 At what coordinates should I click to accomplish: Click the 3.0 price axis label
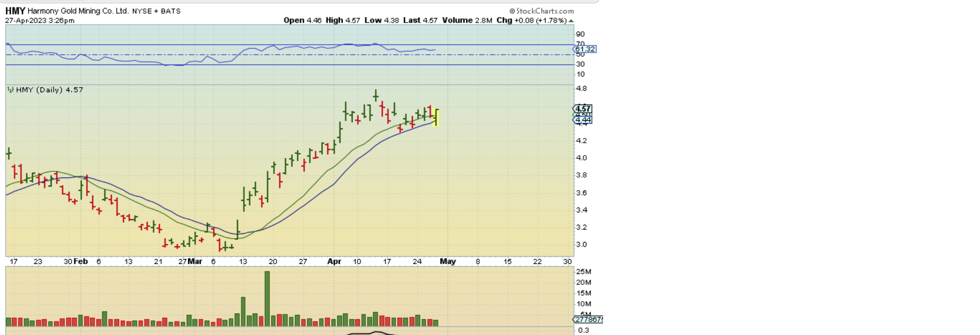(581, 244)
